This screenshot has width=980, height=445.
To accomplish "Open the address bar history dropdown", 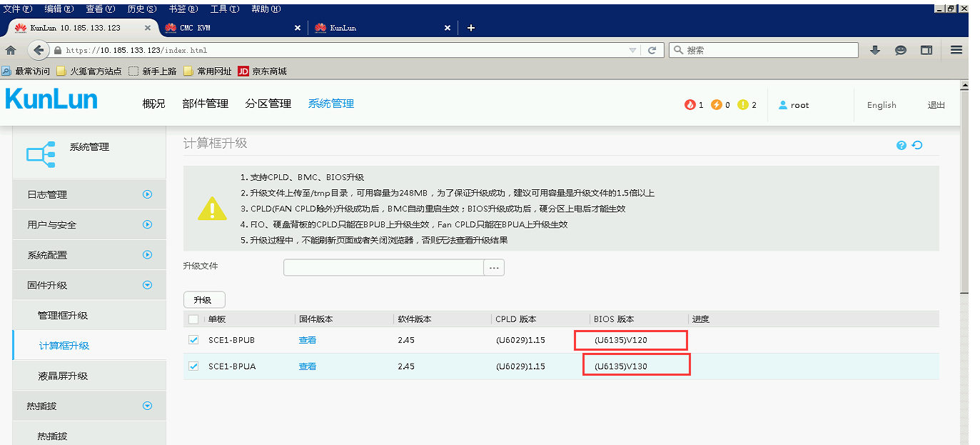I will pyautogui.click(x=632, y=51).
